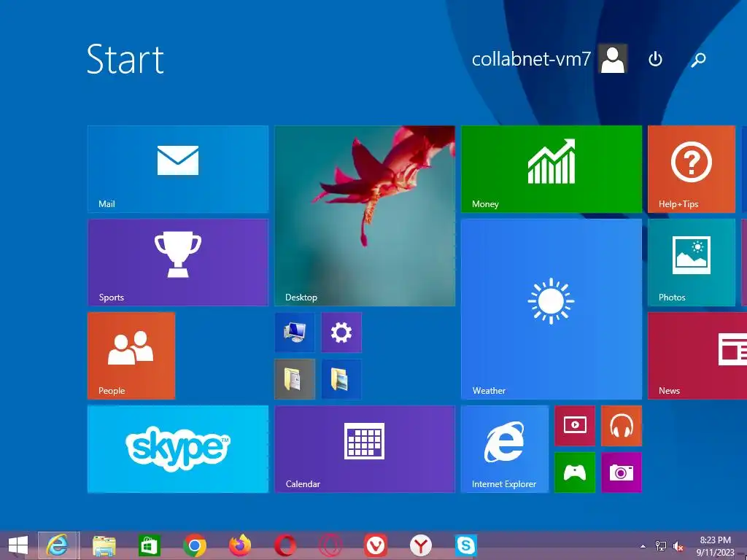Open the small Camera tile

pyautogui.click(x=622, y=472)
